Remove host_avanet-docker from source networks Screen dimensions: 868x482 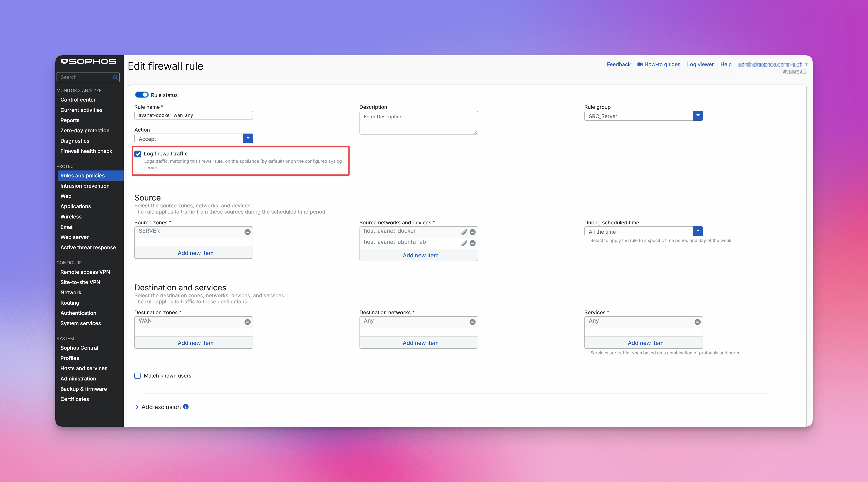(x=472, y=232)
